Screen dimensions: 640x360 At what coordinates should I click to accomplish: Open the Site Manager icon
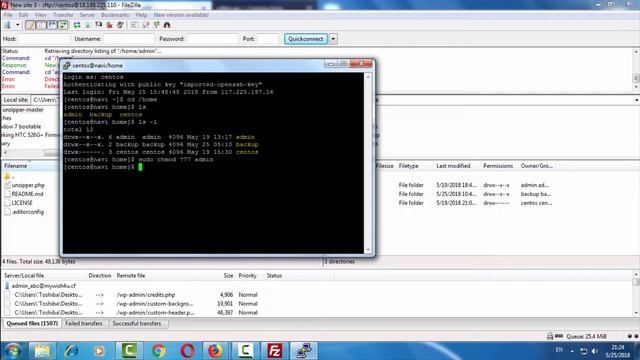[x=8, y=25]
